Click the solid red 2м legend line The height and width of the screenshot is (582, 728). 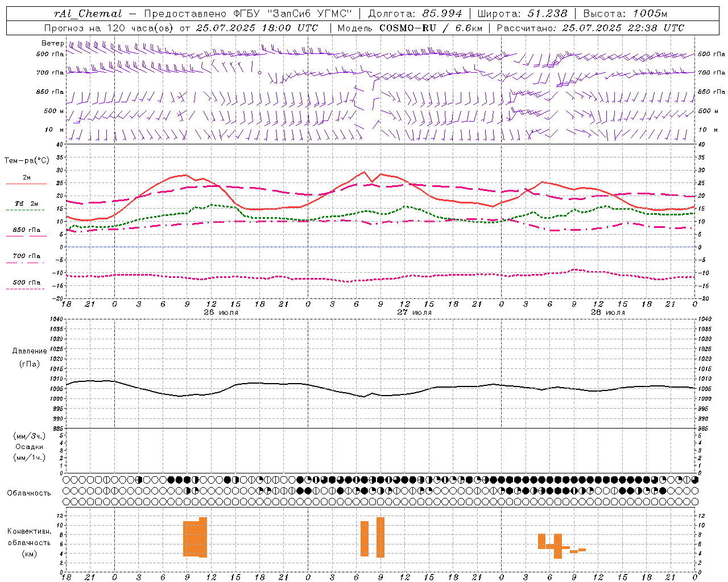(x=26, y=184)
